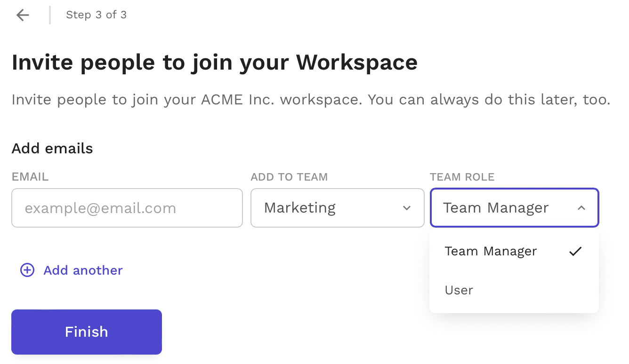Image resolution: width=629 pixels, height=364 pixels.
Task: Focus the example@email.com email field
Action: pyautogui.click(x=127, y=208)
